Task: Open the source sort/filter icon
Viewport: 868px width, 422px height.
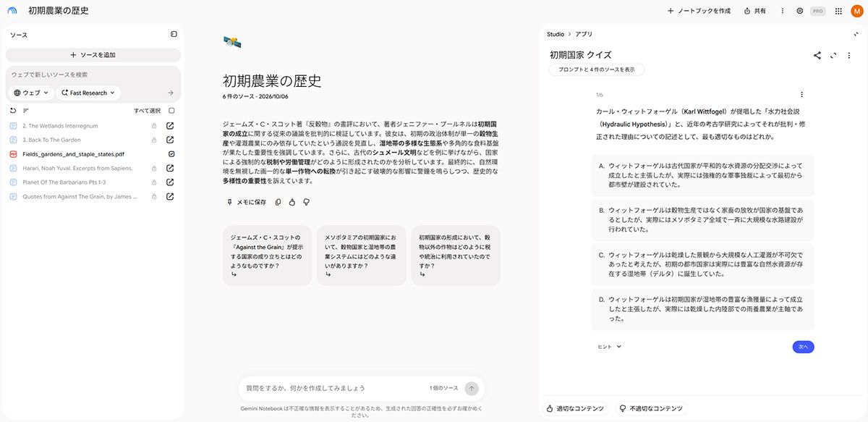Action: (x=26, y=111)
